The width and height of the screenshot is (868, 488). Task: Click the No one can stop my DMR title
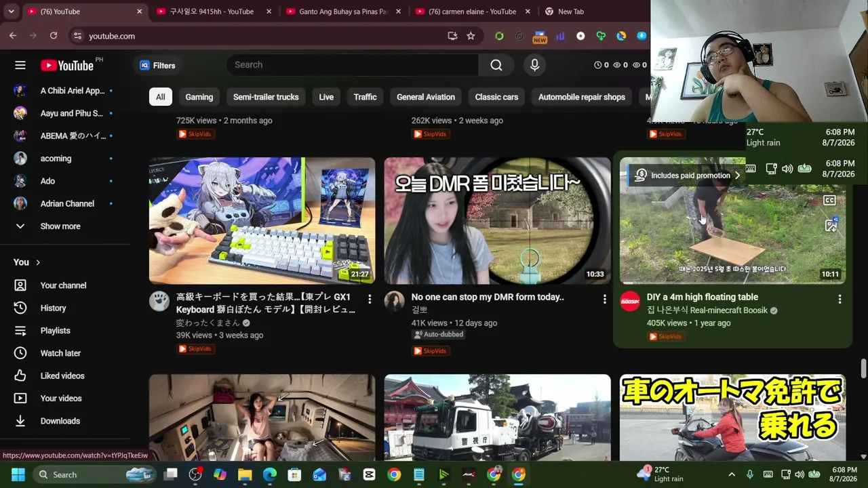(x=488, y=297)
